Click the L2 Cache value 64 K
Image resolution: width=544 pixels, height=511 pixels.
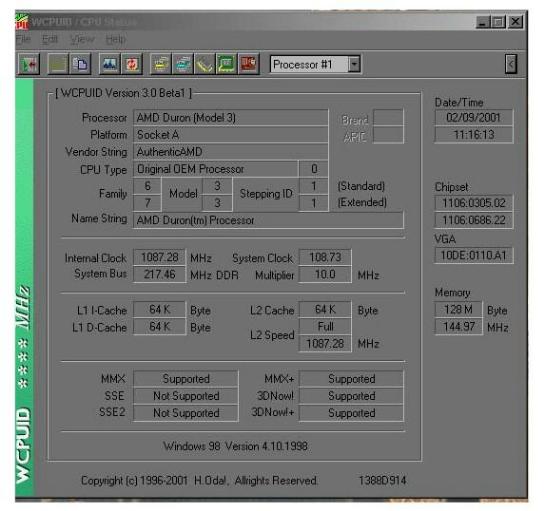point(325,309)
